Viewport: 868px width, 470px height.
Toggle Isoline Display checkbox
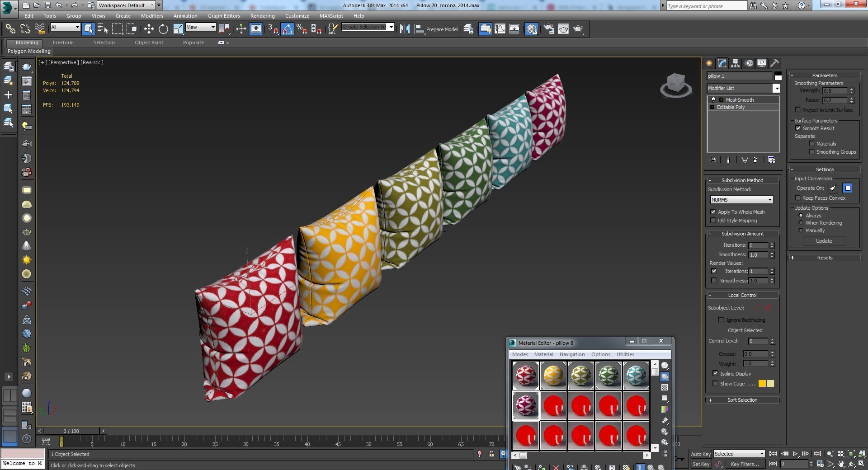click(715, 374)
